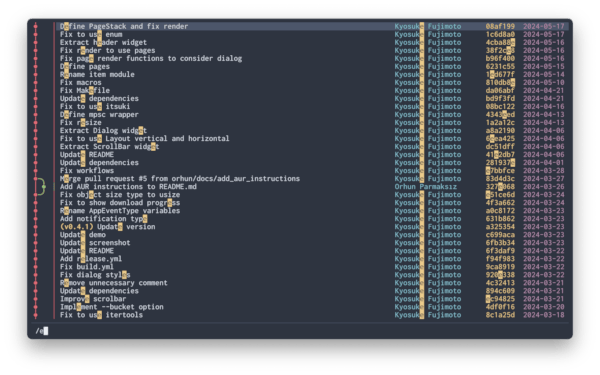Select the 'Define PageStack and fix render' commit

point(124,26)
